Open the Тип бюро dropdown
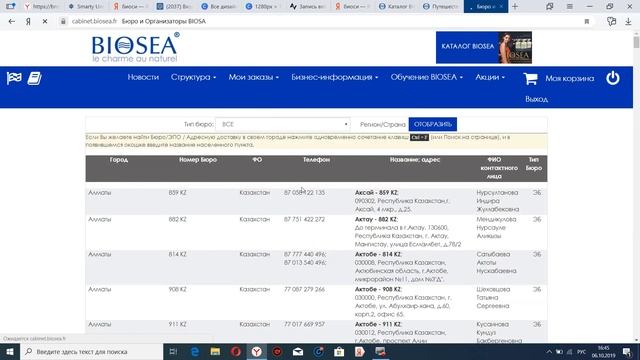The width and height of the screenshot is (640, 360). [x=282, y=124]
